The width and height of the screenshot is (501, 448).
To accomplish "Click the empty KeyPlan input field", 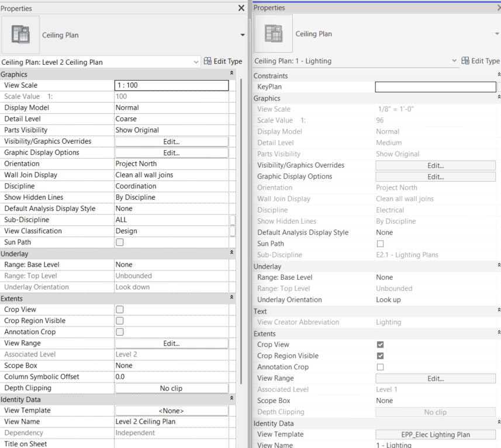I will click(x=436, y=87).
